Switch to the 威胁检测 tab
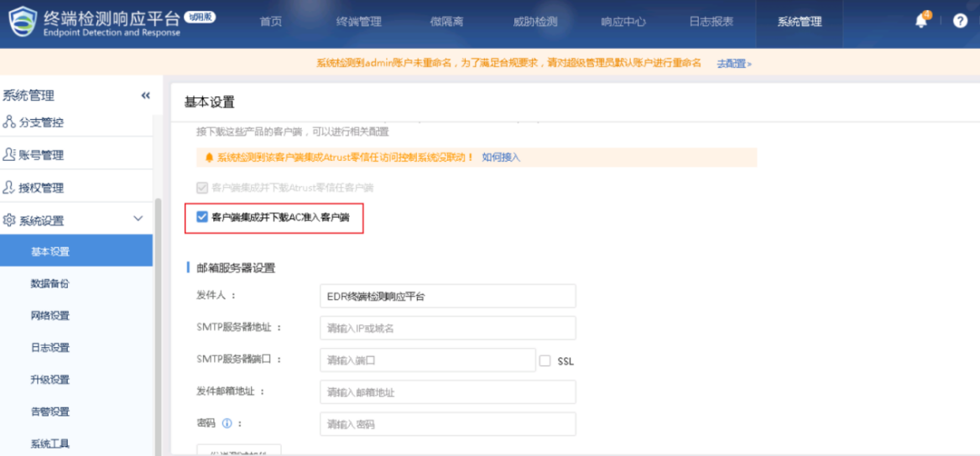The width and height of the screenshot is (980, 456). 534,23
